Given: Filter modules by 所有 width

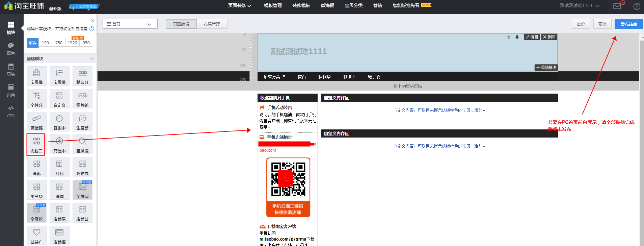Looking at the screenshot, I should [33, 43].
